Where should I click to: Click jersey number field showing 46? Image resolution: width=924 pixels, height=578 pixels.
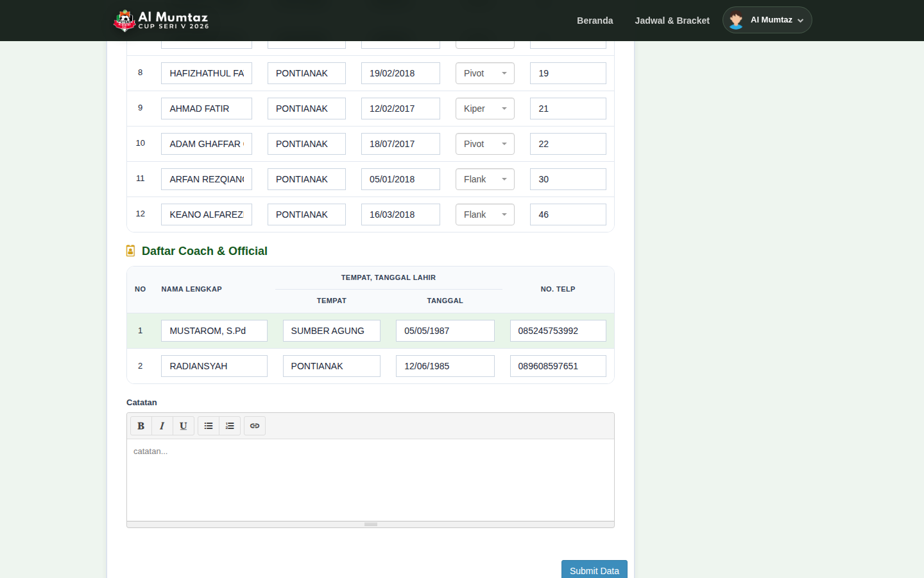[x=568, y=215]
